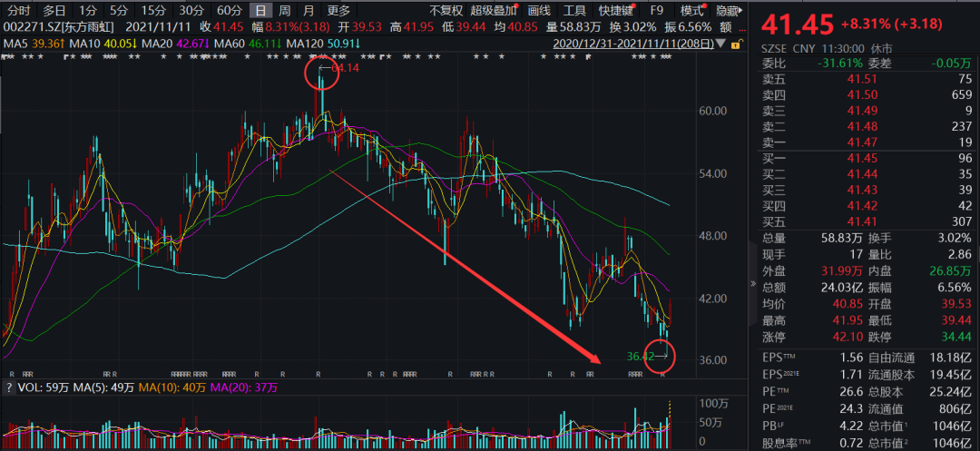Screen dimensions: 980x451
Task: Click the circled 64.14 high price marker
Action: pyautogui.click(x=321, y=72)
